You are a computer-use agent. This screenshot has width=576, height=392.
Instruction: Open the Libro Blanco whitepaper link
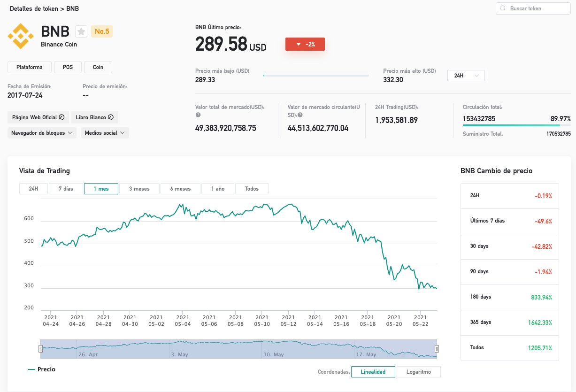pos(94,117)
